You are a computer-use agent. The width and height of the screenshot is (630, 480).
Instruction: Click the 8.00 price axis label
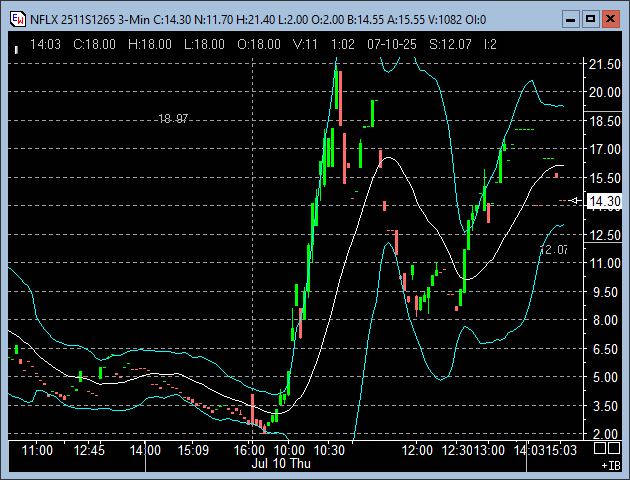[x=606, y=321]
